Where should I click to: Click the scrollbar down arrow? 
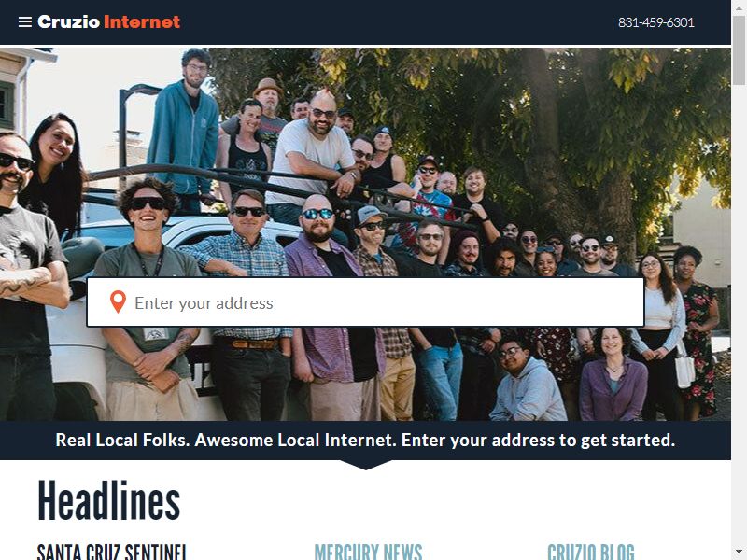tap(739, 553)
